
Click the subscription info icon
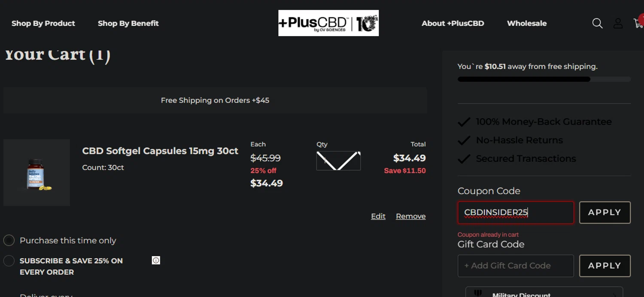156,260
